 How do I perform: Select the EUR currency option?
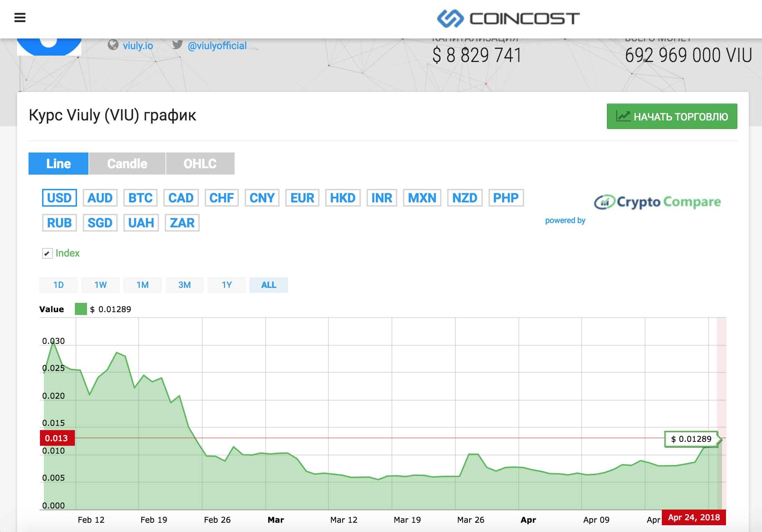(x=302, y=198)
